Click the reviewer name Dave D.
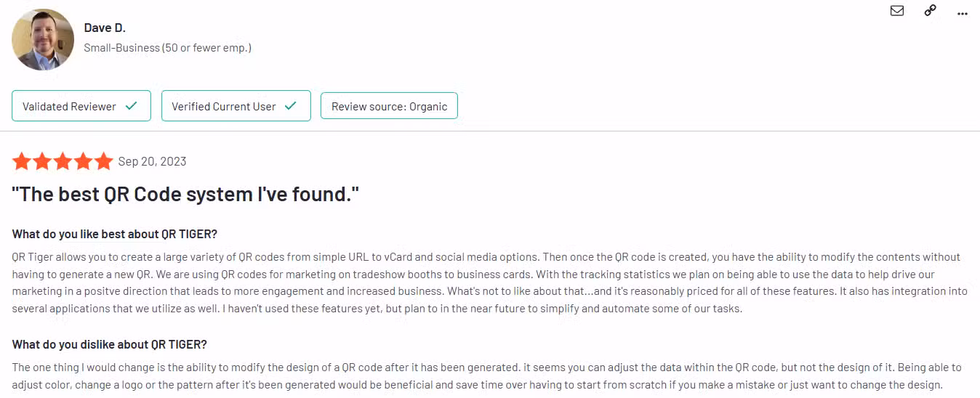The image size is (980, 398). [104, 28]
